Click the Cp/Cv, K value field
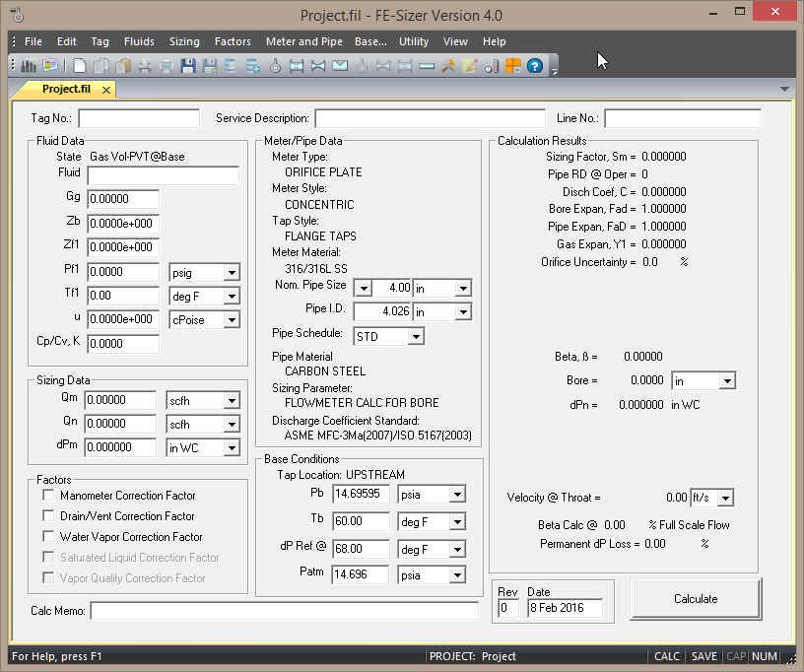804x672 pixels. (123, 343)
